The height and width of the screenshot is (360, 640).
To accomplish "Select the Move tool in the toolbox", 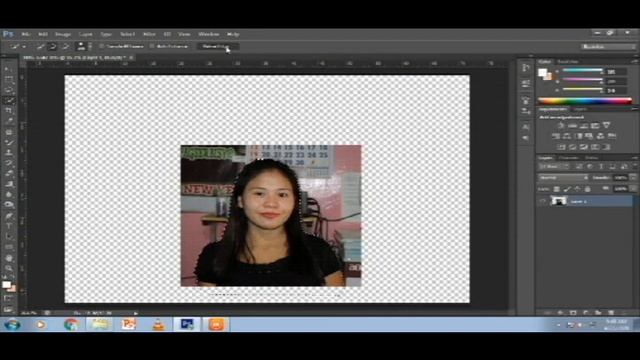I will [9, 69].
